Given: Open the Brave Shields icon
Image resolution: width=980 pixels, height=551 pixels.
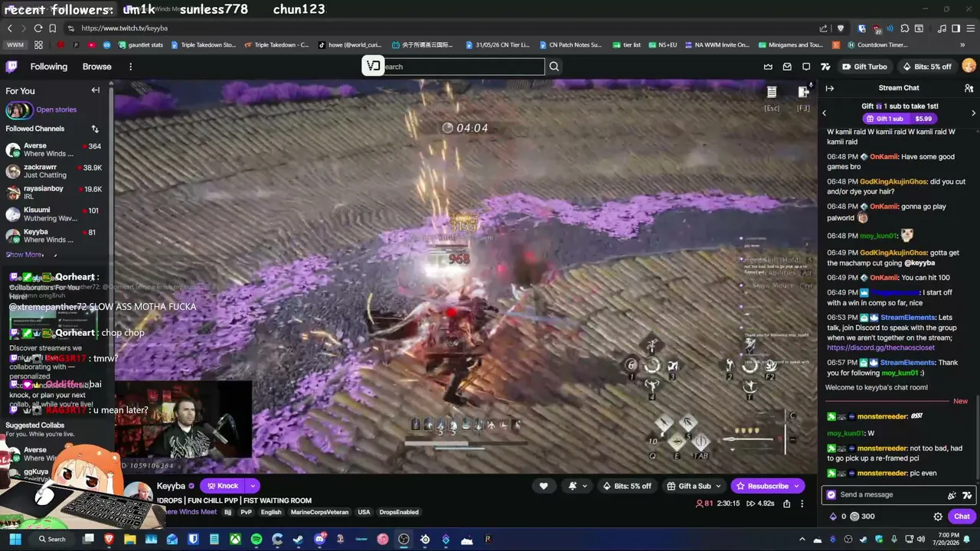Looking at the screenshot, I should click(x=841, y=28).
